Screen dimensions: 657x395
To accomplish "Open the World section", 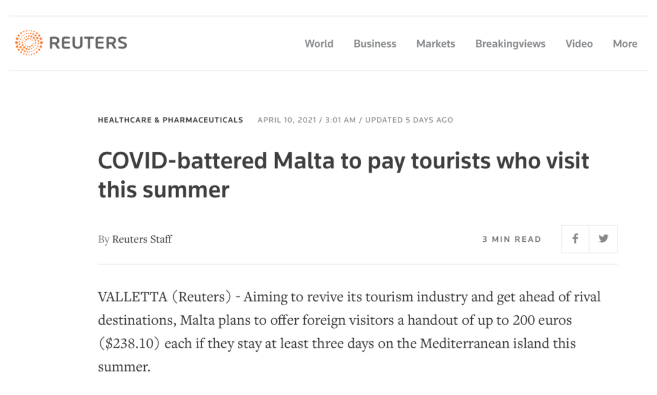I will 319,44.
